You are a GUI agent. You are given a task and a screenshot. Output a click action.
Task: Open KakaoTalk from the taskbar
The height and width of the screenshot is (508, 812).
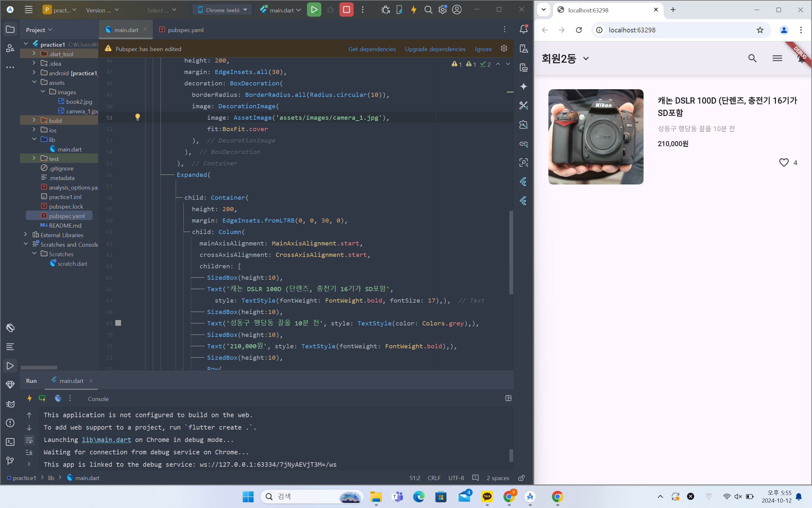(487, 497)
